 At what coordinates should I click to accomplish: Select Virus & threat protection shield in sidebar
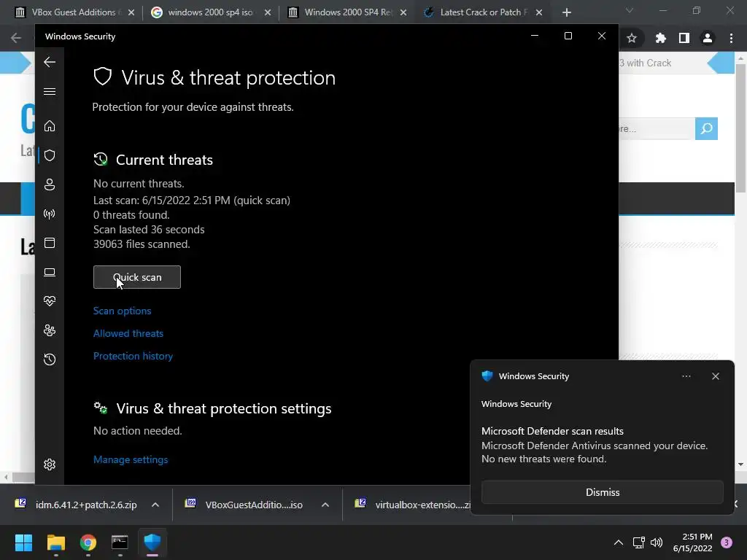(50, 155)
